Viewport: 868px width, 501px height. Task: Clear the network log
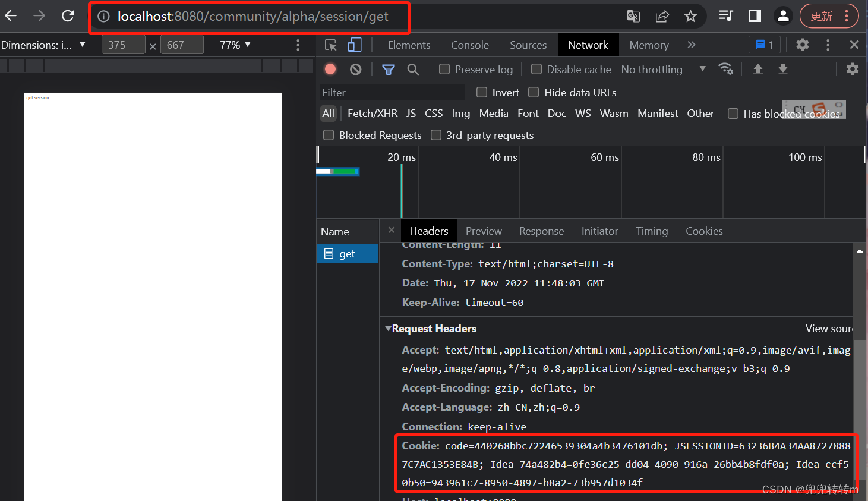click(x=355, y=70)
